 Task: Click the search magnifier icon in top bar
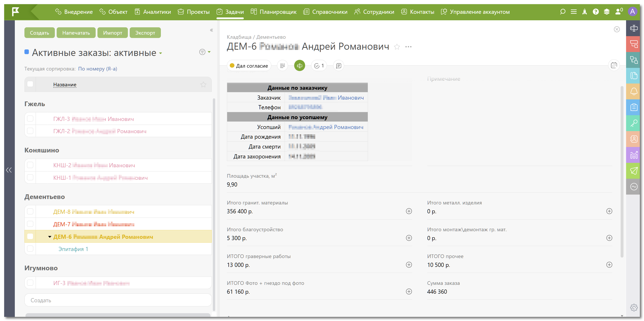click(563, 12)
